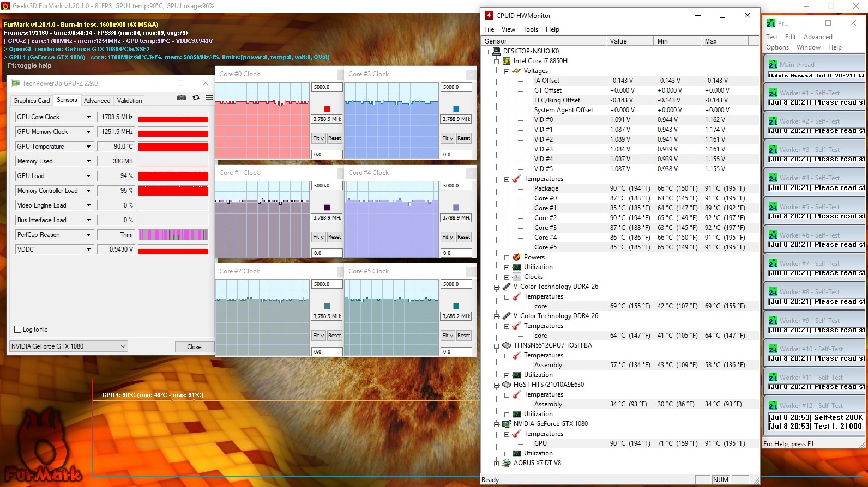Click the blue color swatch for Core #3 Clock

click(x=456, y=109)
